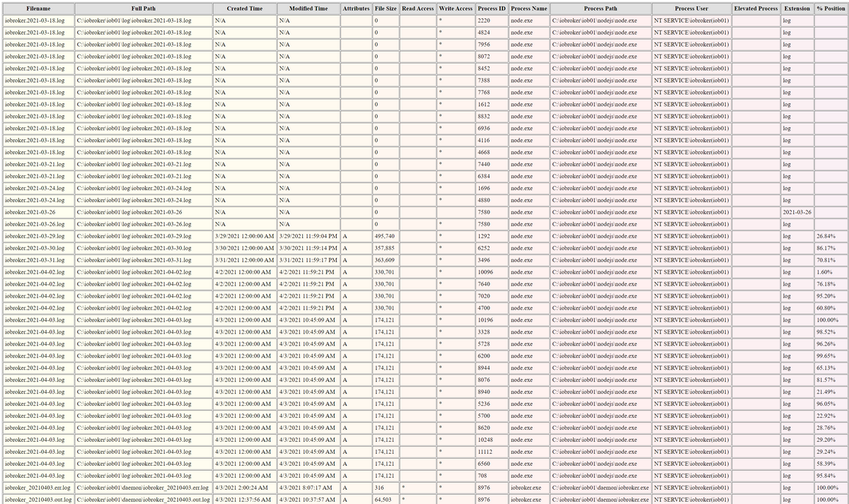Click the Read Access column header
This screenshot has width=849, height=504.
417,8
